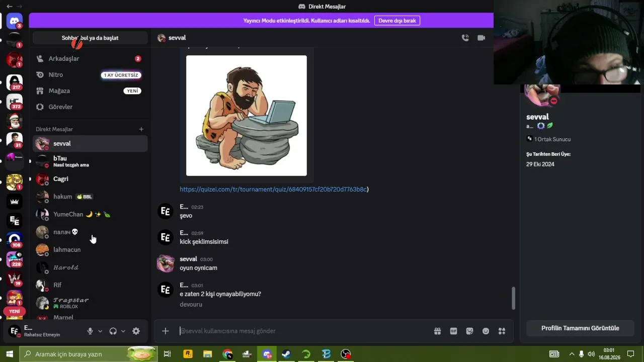Click Devre dışı bırak to disable streamer mode
Viewport: 644px width, 362px height.
tap(397, 21)
